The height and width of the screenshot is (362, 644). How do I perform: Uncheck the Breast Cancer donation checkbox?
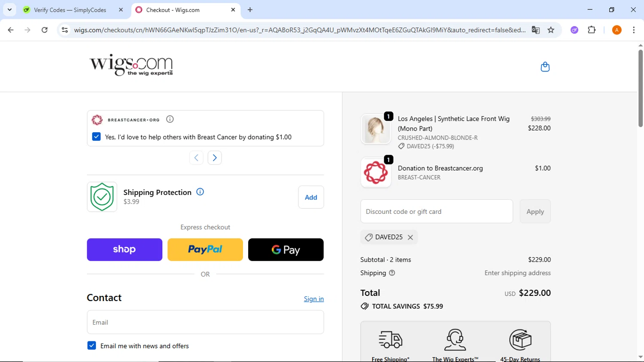97,137
